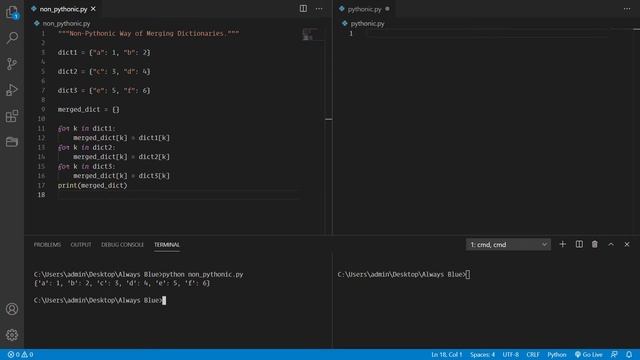
Task: Kill terminal with trash icon
Action: [595, 244]
